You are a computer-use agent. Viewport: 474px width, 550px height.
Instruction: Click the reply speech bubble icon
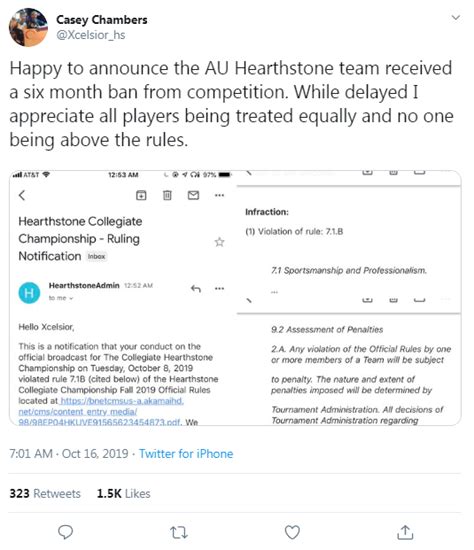[65, 532]
